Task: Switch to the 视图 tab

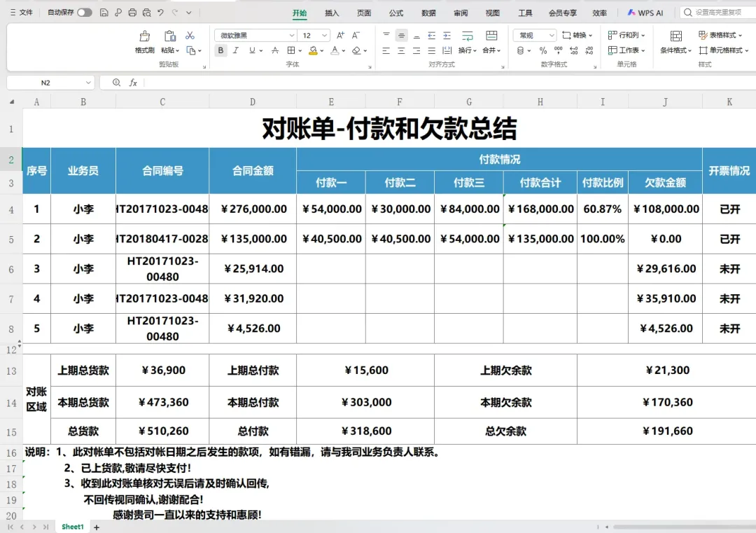Action: coord(492,13)
